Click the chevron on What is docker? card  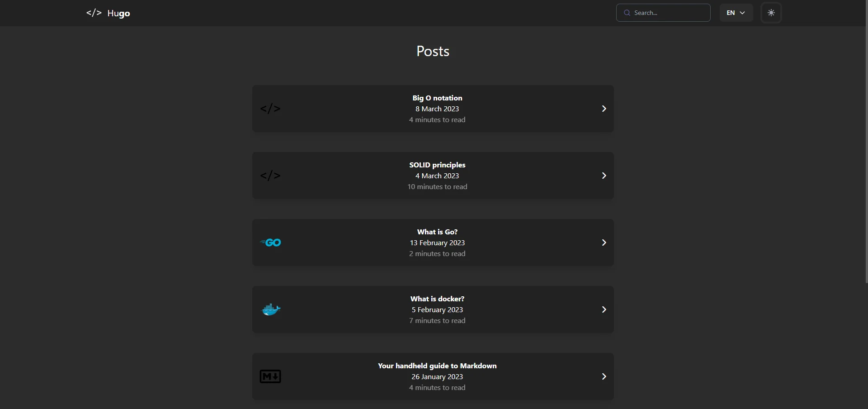click(x=604, y=310)
